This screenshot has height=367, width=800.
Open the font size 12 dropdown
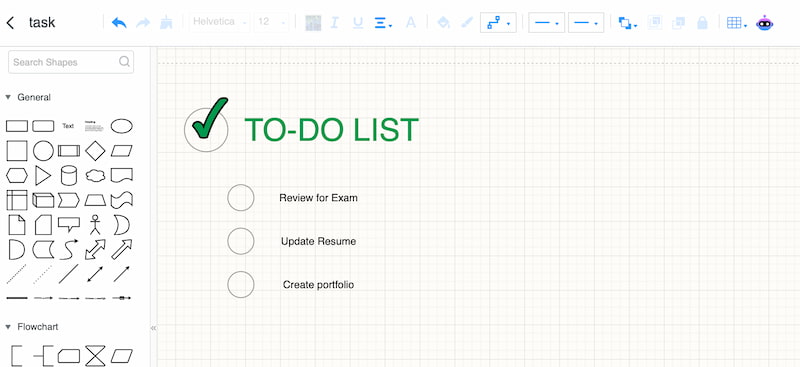pos(271,22)
